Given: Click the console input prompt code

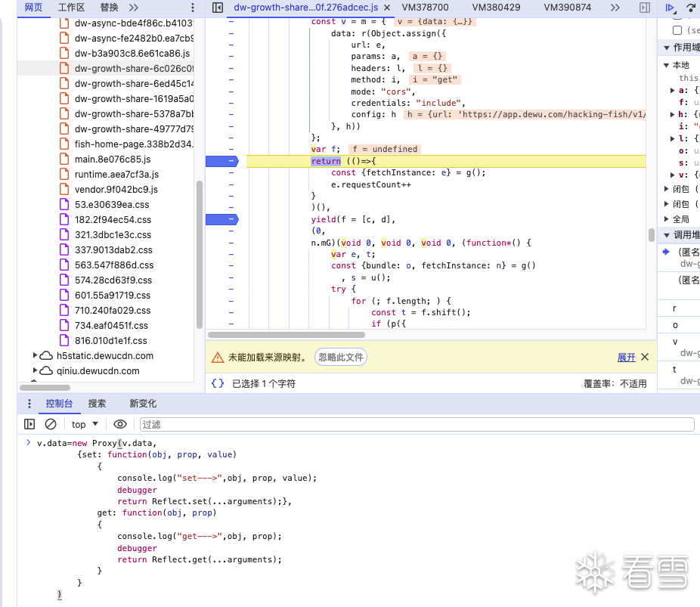Looking at the screenshot, I should coord(177,519).
